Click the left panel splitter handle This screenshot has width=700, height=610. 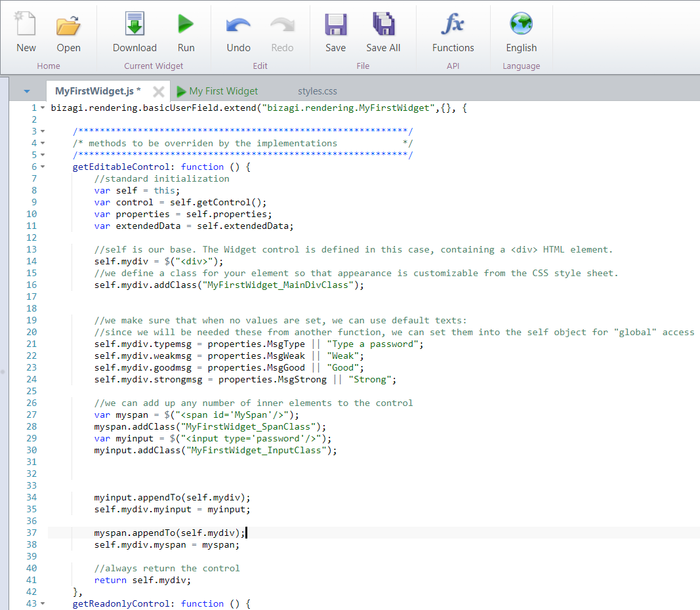point(3,371)
